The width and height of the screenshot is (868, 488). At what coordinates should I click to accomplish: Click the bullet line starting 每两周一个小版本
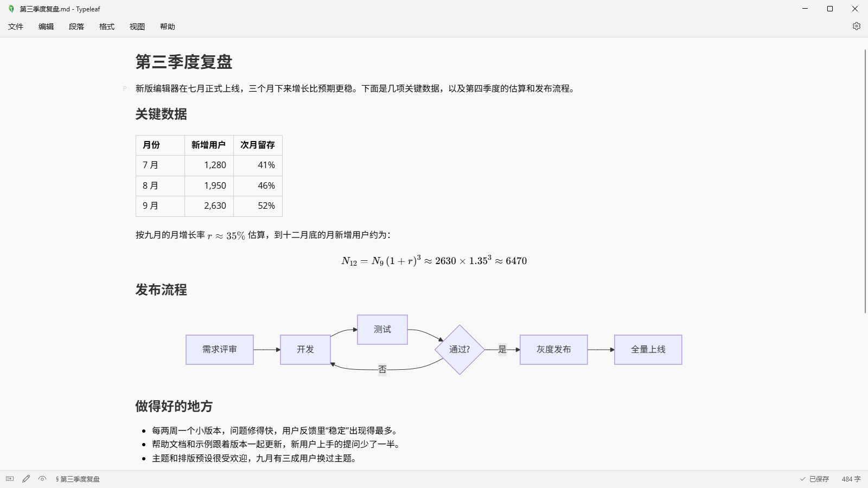tap(276, 431)
